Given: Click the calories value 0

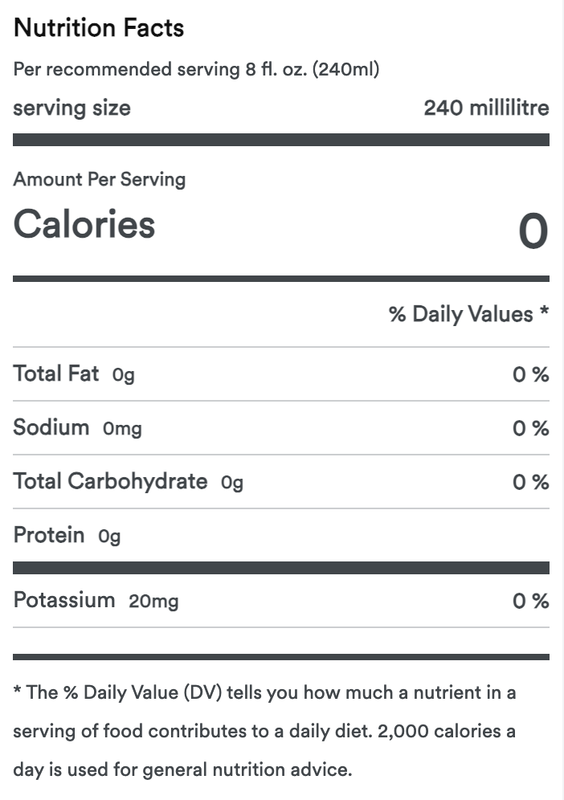Looking at the screenshot, I should (x=533, y=231).
